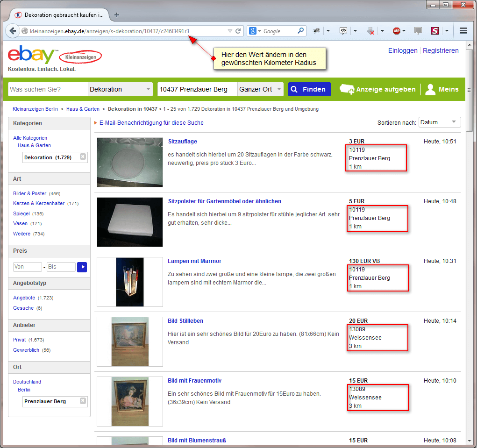Click the 10437 Prenzlauer Berg location field
Image resolution: width=477 pixels, height=448 pixels.
(x=197, y=89)
